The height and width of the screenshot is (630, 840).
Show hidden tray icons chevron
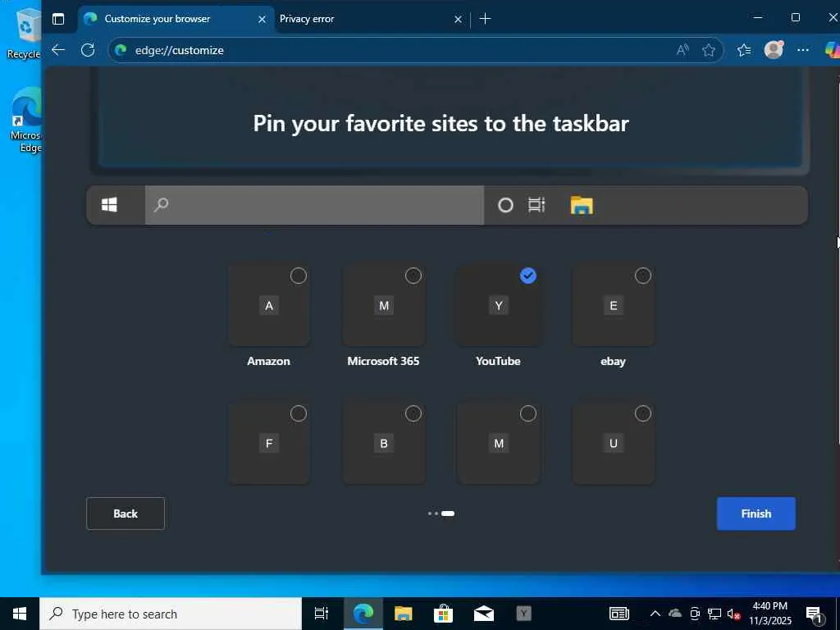pos(655,614)
